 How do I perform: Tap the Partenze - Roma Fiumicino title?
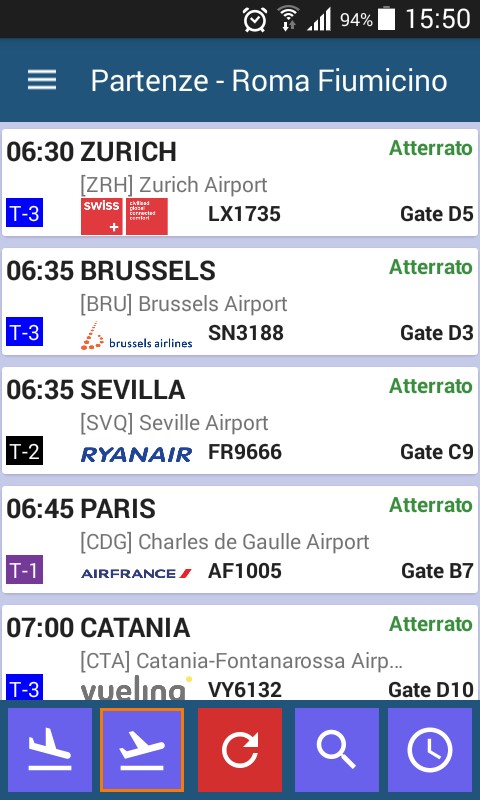pyautogui.click(x=269, y=81)
